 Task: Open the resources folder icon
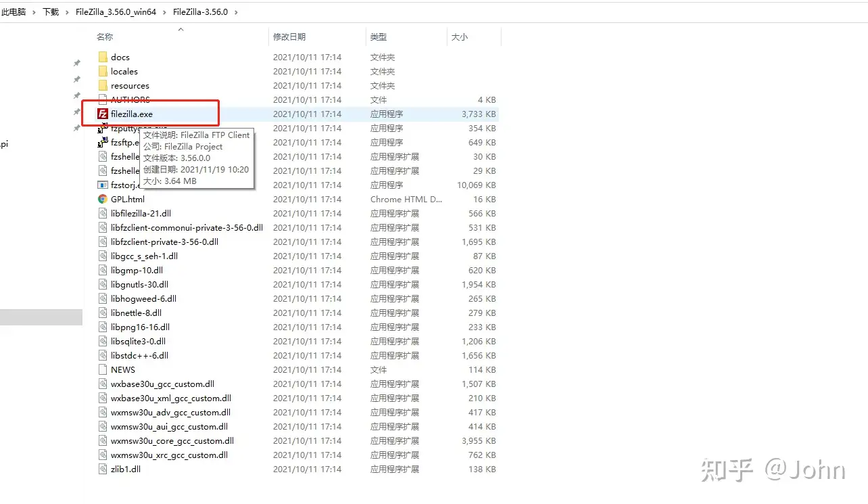[x=103, y=85]
